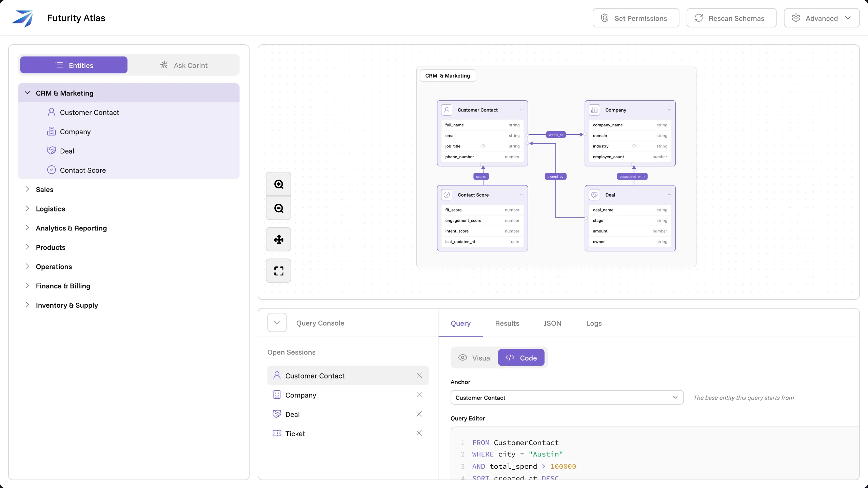Collapse the Query Console panel
This screenshot has height=488, width=868.
point(277,323)
